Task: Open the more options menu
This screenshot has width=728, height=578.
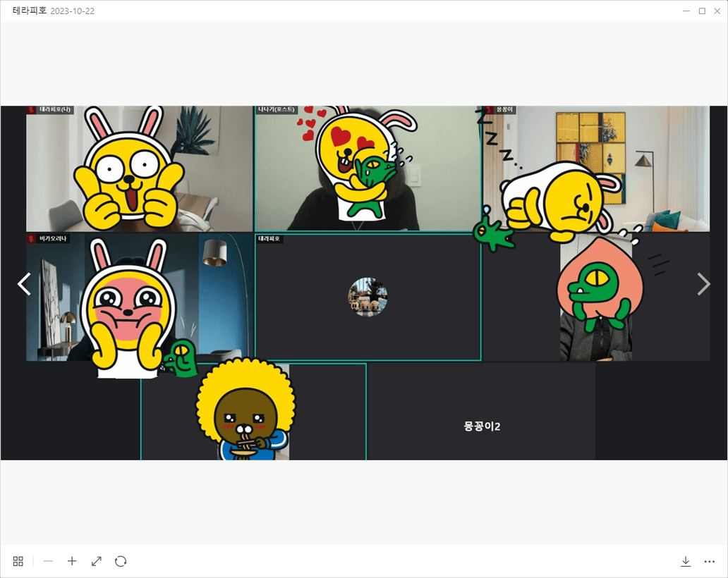Action: tap(710, 561)
